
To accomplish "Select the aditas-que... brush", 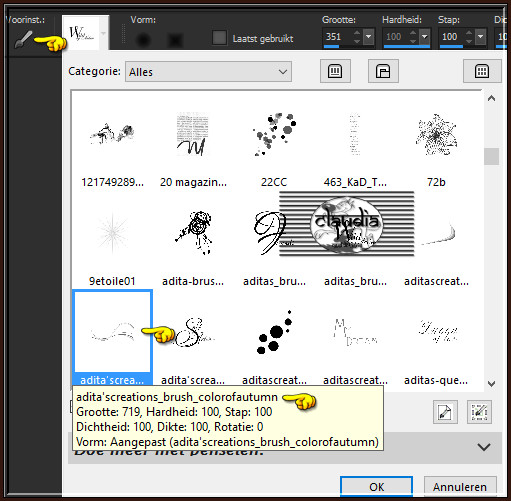I will [436, 347].
